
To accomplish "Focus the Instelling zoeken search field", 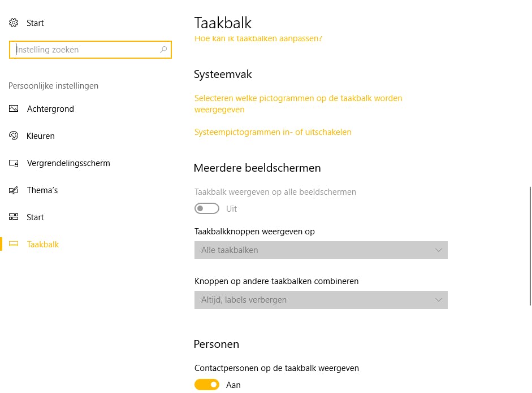I will (x=85, y=50).
